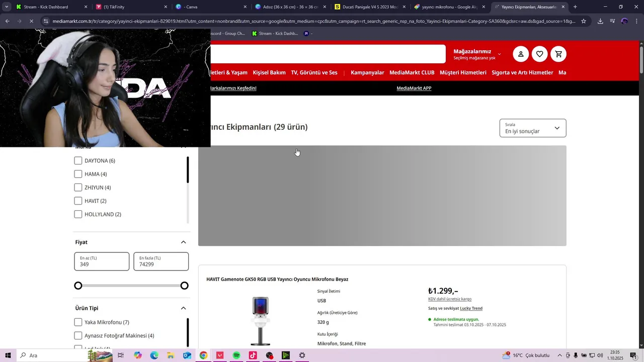This screenshot has width=644, height=362.
Task: Launch Copilot from the taskbar
Action: pyautogui.click(x=138, y=355)
